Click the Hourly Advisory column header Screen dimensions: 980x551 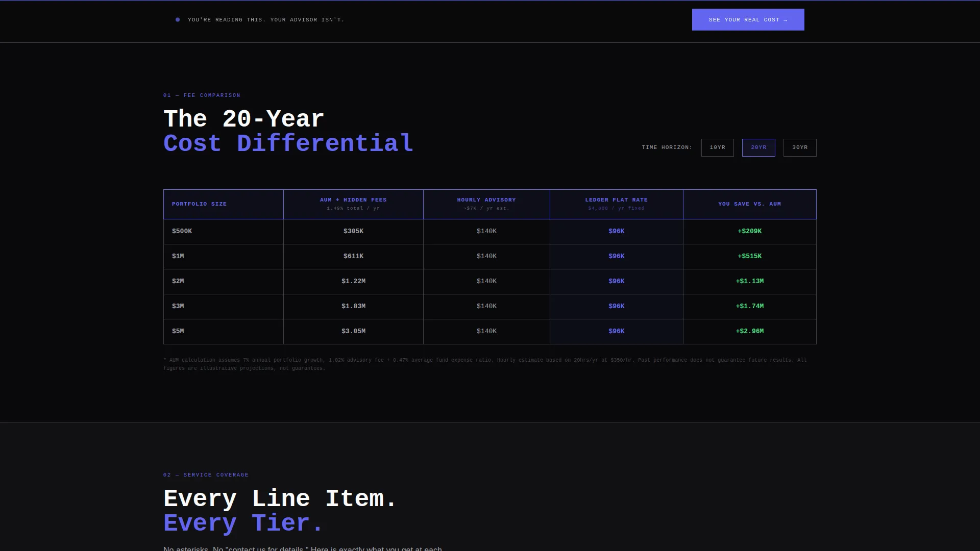tap(486, 204)
